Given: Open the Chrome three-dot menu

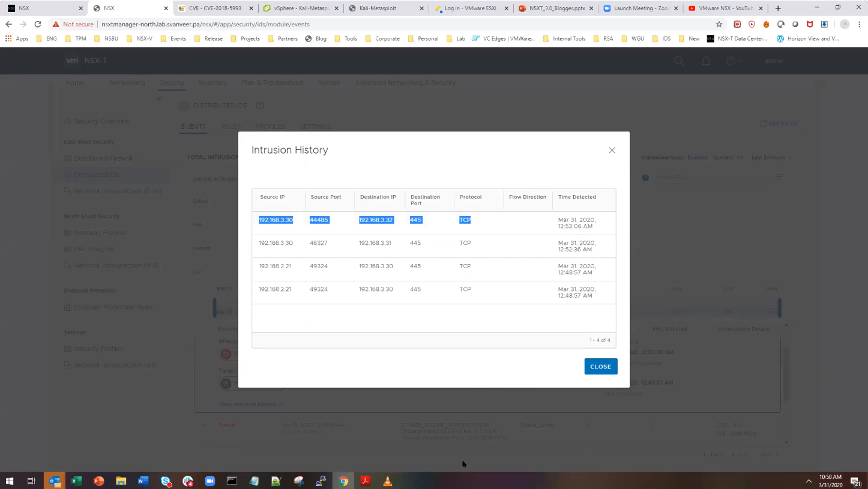Looking at the screenshot, I should (x=859, y=24).
